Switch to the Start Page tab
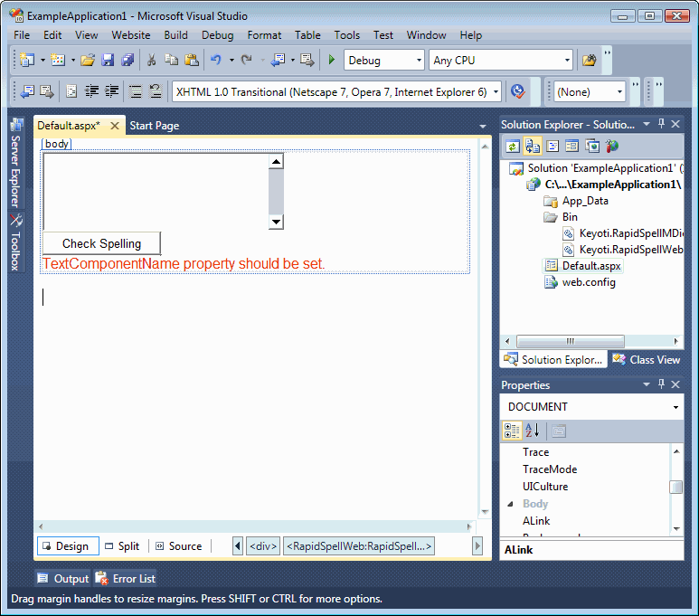Image resolution: width=699 pixels, height=616 pixels. 155,126
